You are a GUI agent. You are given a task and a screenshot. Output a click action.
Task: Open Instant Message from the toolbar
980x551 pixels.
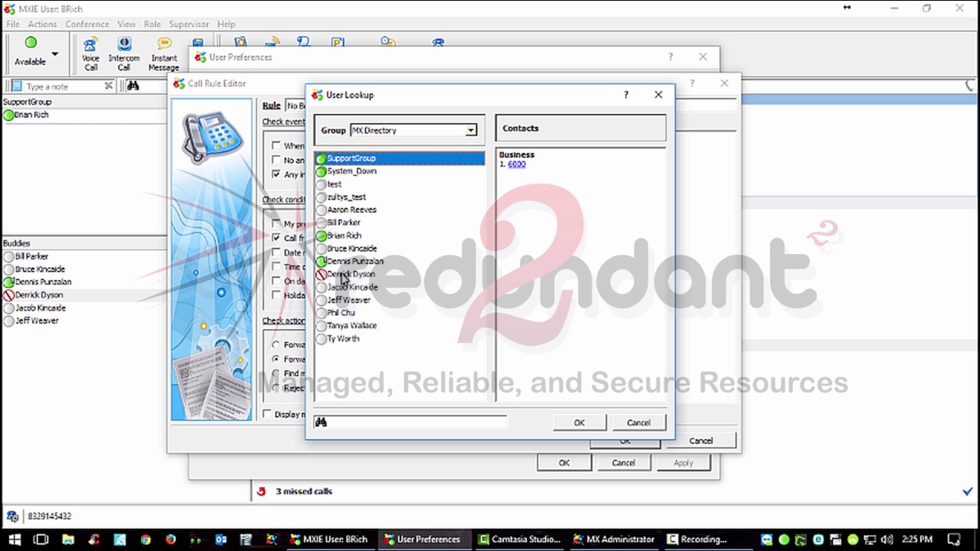[164, 54]
